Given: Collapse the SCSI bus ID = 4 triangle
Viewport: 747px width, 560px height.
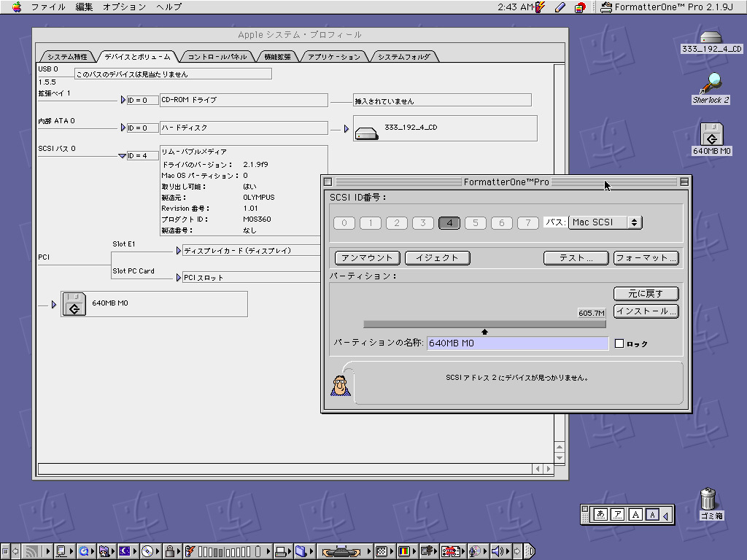Looking at the screenshot, I should click(x=122, y=155).
